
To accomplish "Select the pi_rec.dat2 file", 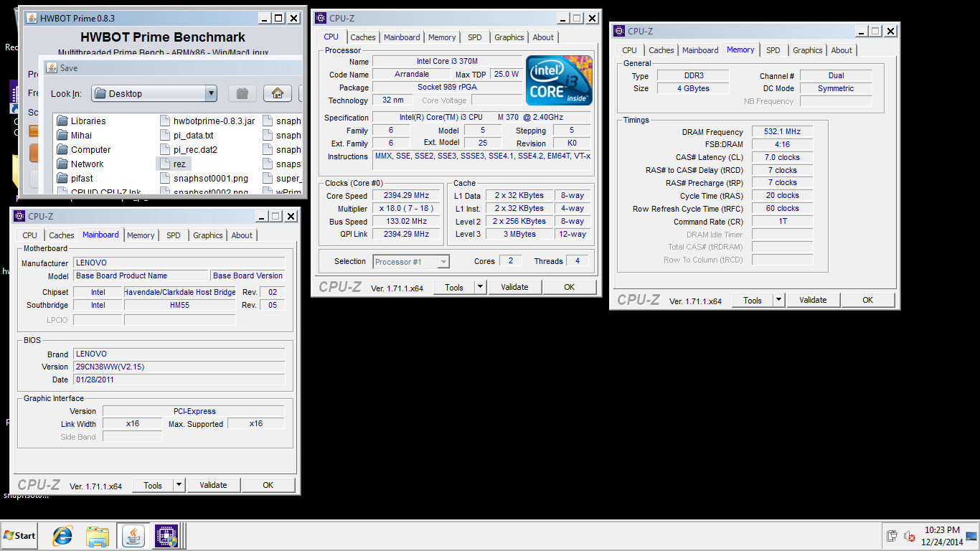I will point(188,150).
